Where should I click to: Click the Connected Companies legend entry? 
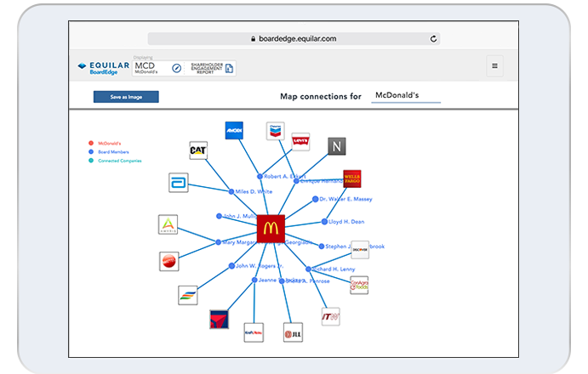115,161
